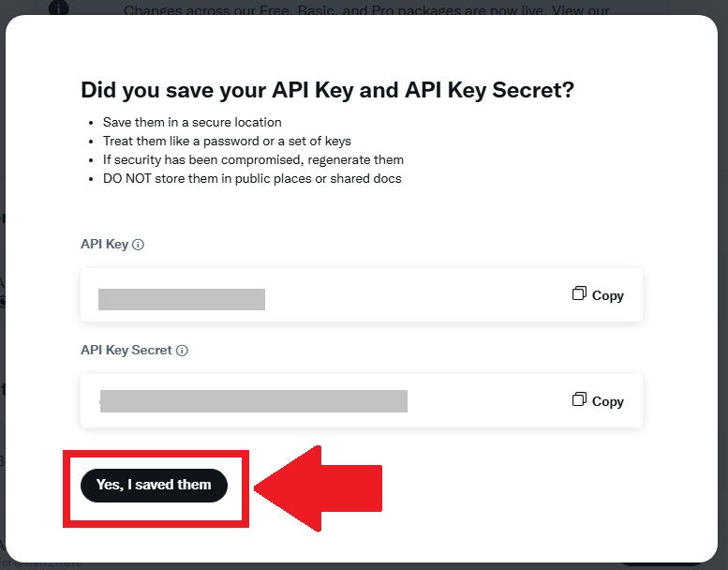Click the API Key Secret field label

click(126, 351)
